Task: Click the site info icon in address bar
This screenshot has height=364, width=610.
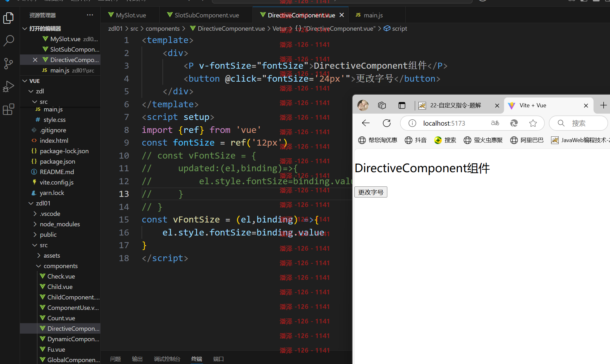Action: [x=412, y=123]
